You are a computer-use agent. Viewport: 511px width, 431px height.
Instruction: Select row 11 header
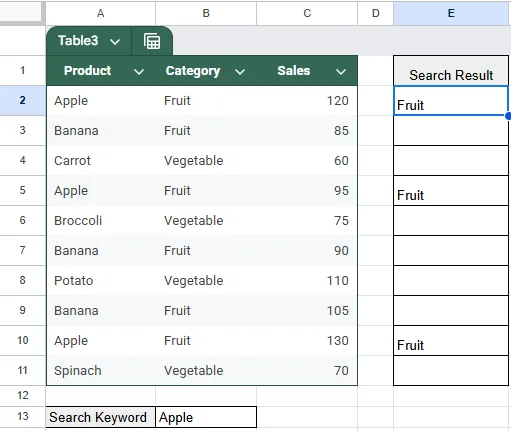click(22, 370)
